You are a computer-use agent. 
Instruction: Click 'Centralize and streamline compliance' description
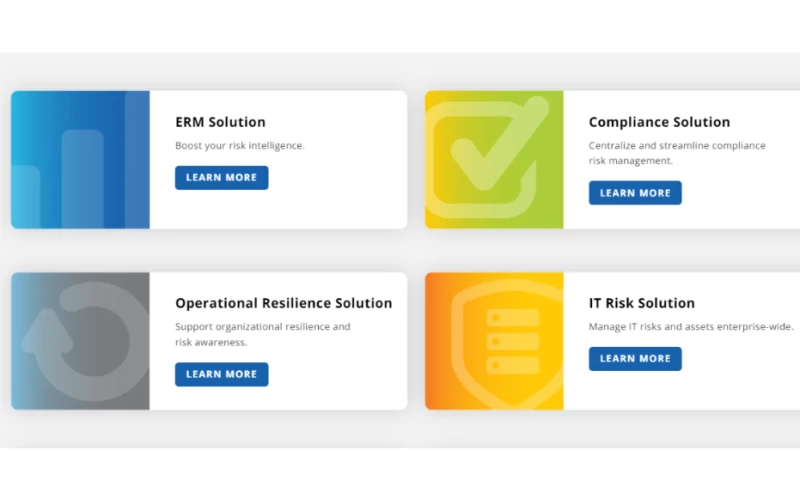677,146
